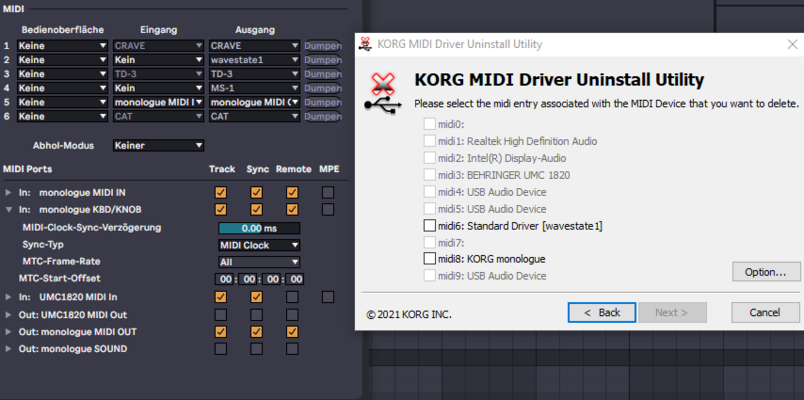The width and height of the screenshot is (804, 400).
Task: Click the MIDI-Clock-Sync-Verzögerung 0.00 ms slider
Action: [x=259, y=228]
